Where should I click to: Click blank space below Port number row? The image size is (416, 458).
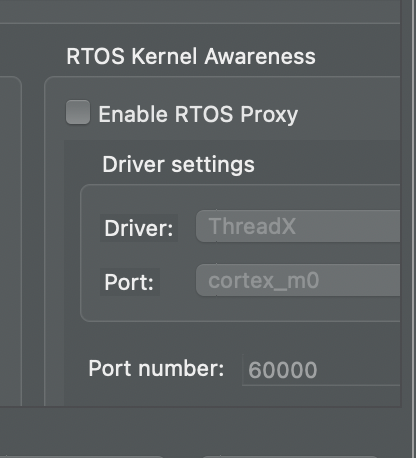[233, 397]
